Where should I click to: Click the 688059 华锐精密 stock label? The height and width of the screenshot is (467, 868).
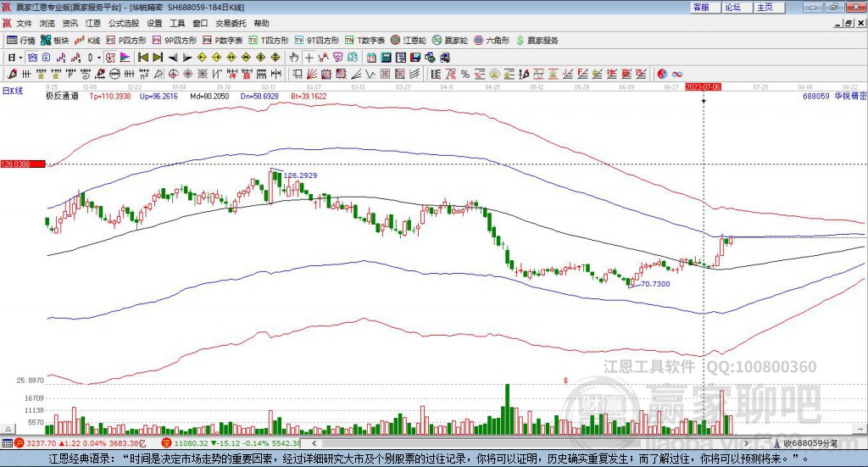[x=834, y=97]
